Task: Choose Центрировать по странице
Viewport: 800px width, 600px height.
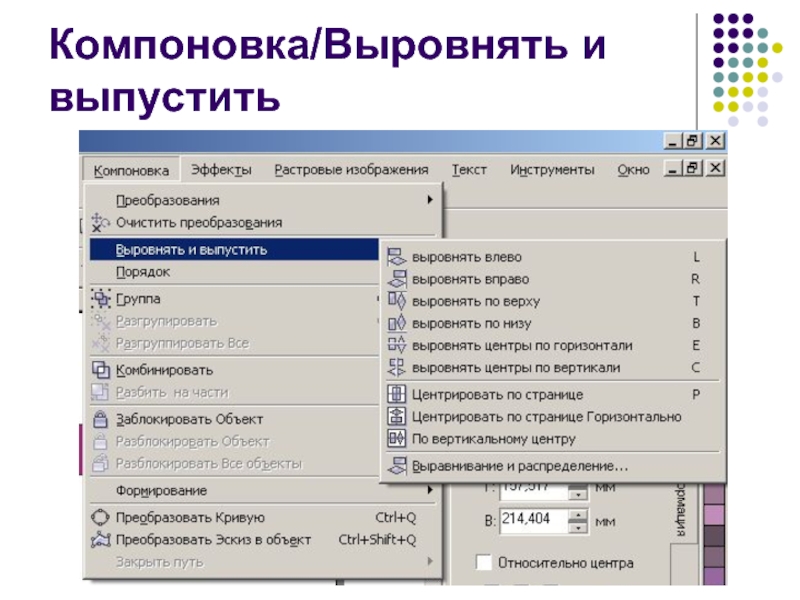Action: [553, 394]
